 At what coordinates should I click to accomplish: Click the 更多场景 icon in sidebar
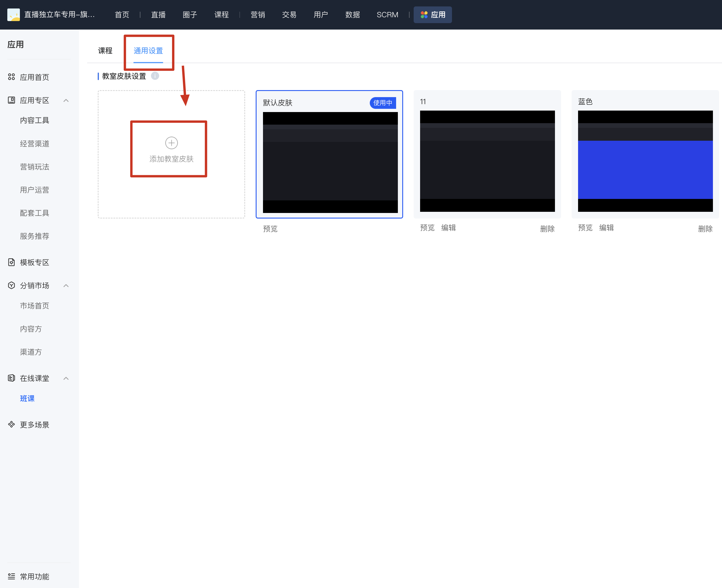click(x=11, y=424)
